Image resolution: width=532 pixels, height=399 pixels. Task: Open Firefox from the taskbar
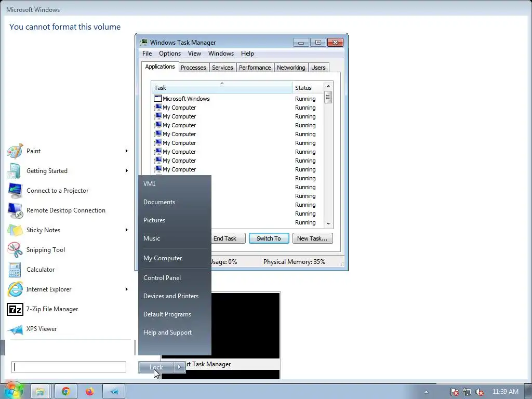coord(89,392)
